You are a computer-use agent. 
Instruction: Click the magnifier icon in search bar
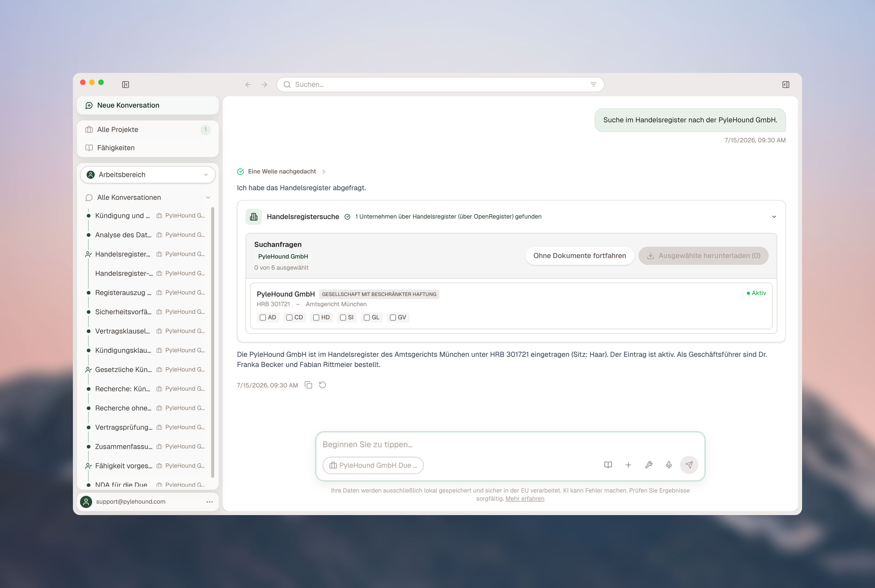pyautogui.click(x=287, y=84)
